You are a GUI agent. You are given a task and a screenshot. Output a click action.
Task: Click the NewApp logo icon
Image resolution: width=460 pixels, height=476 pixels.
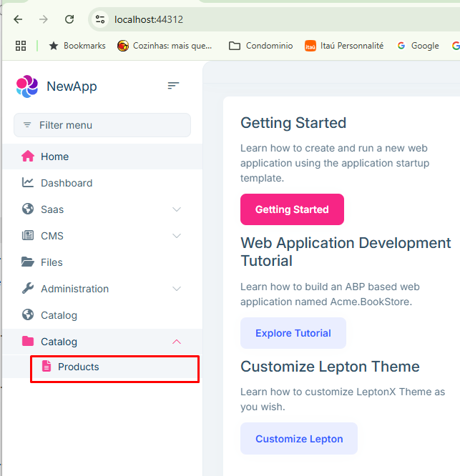click(27, 86)
